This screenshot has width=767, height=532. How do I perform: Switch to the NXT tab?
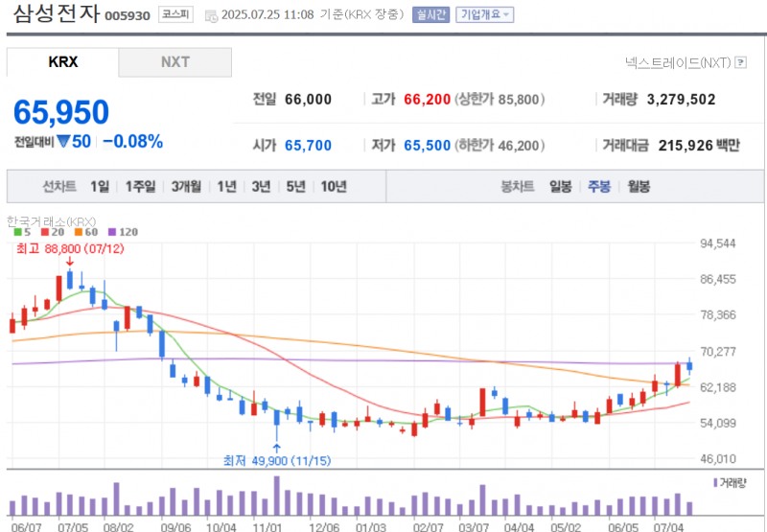pos(174,62)
